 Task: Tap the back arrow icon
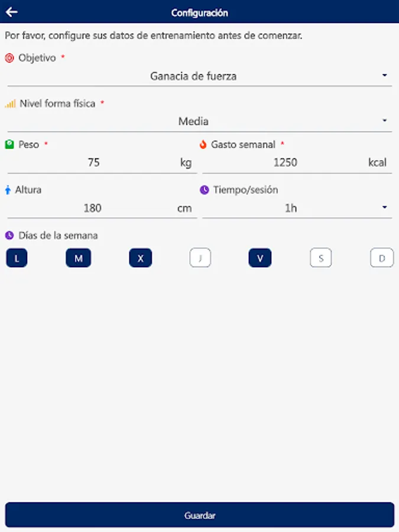point(12,12)
